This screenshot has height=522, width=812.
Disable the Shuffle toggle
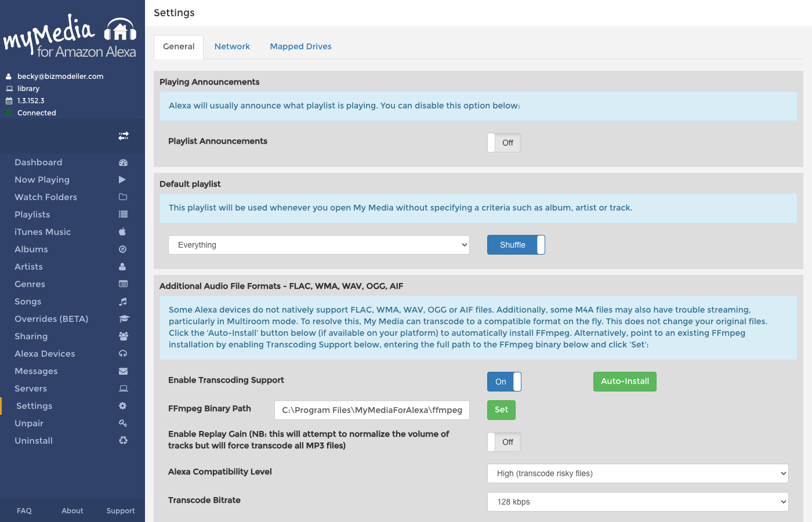pos(516,245)
